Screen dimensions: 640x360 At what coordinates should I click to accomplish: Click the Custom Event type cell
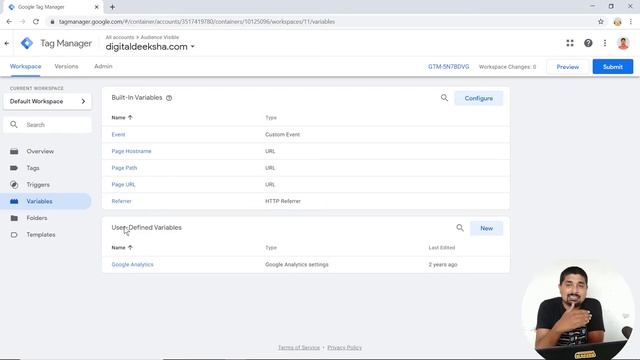(x=282, y=134)
